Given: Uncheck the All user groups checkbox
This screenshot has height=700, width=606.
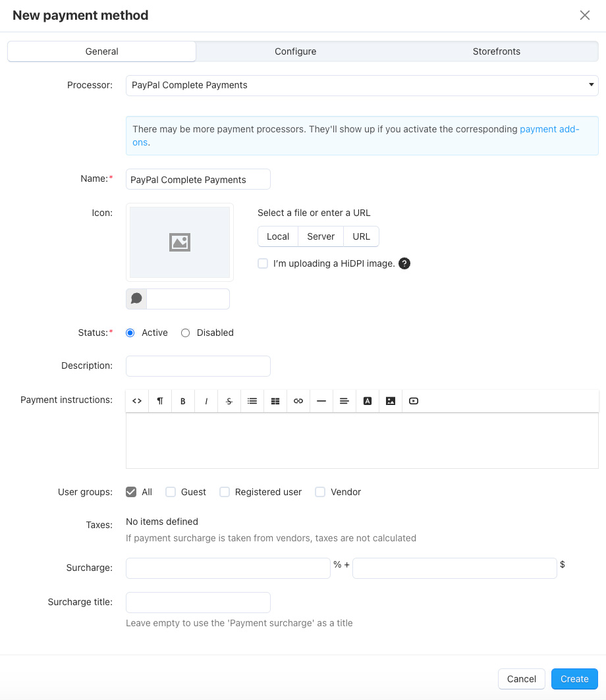Looking at the screenshot, I should (131, 492).
